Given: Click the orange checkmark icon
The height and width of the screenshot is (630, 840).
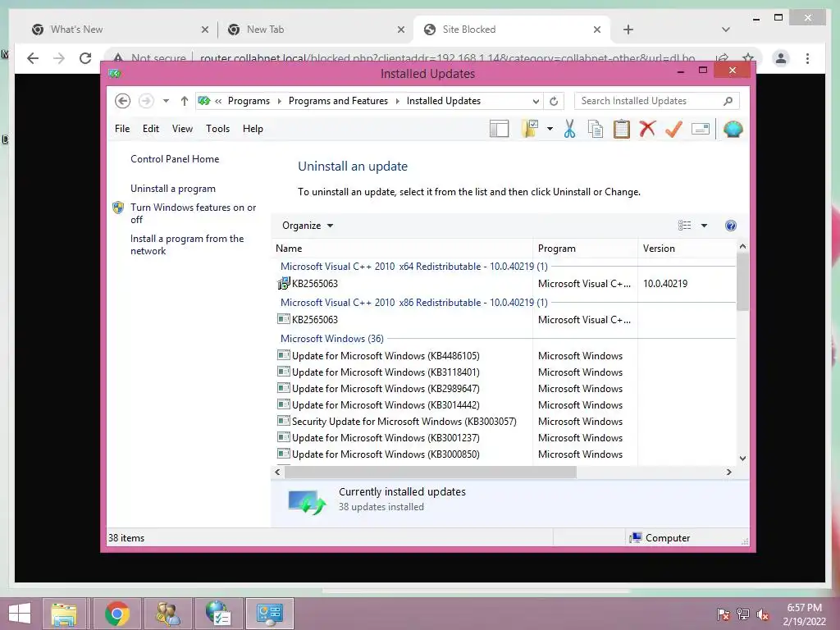Looking at the screenshot, I should [673, 129].
